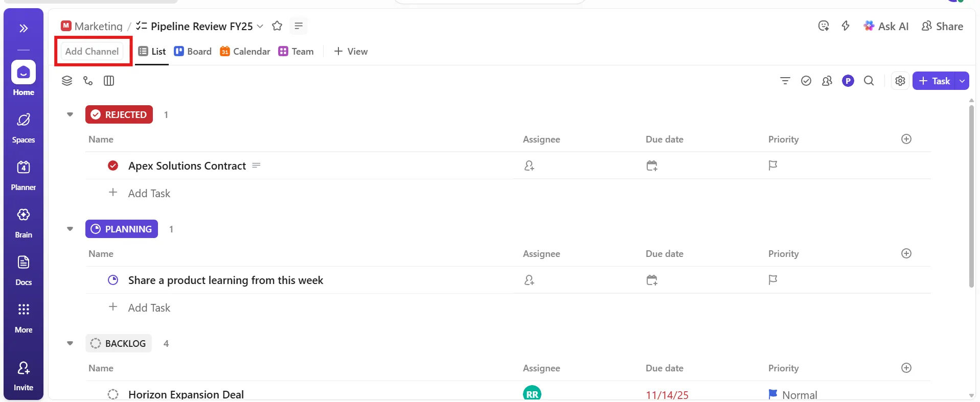980x402 pixels.
Task: Click the Share button
Action: (942, 26)
